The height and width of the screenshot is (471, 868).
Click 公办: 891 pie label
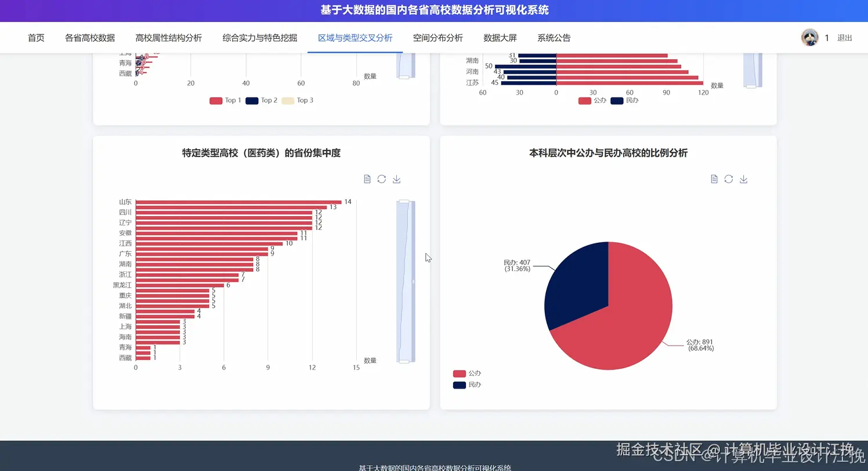click(x=700, y=345)
